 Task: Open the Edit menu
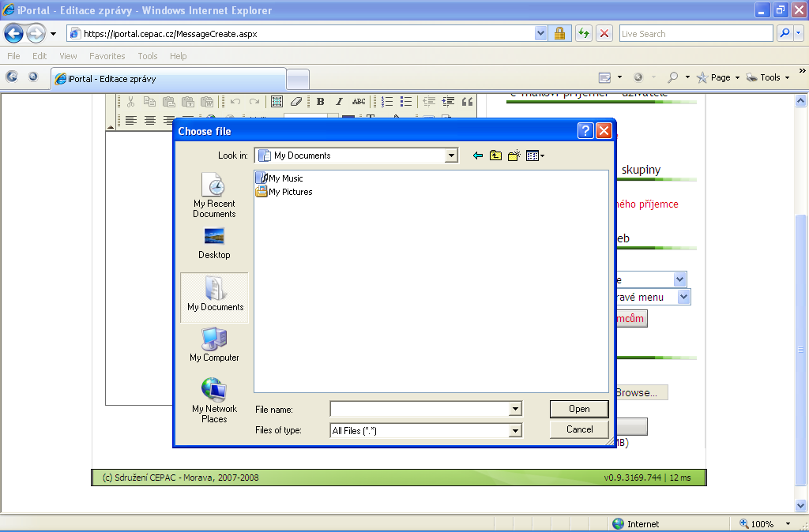tap(40, 56)
